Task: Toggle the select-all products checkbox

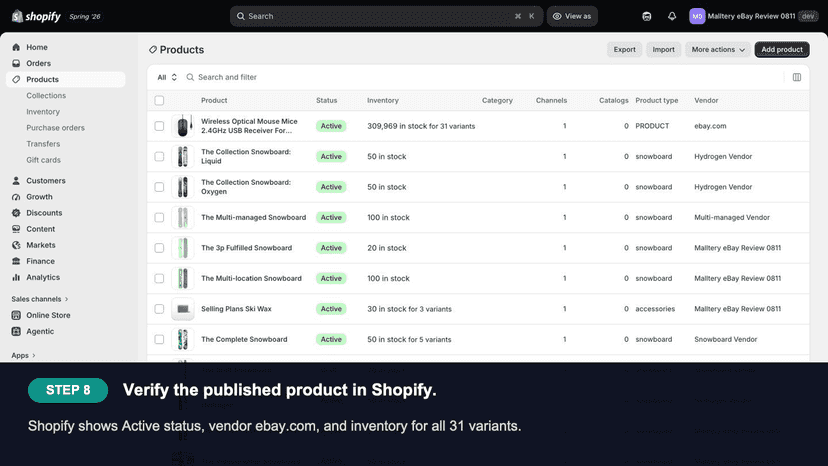Action: pyautogui.click(x=159, y=100)
